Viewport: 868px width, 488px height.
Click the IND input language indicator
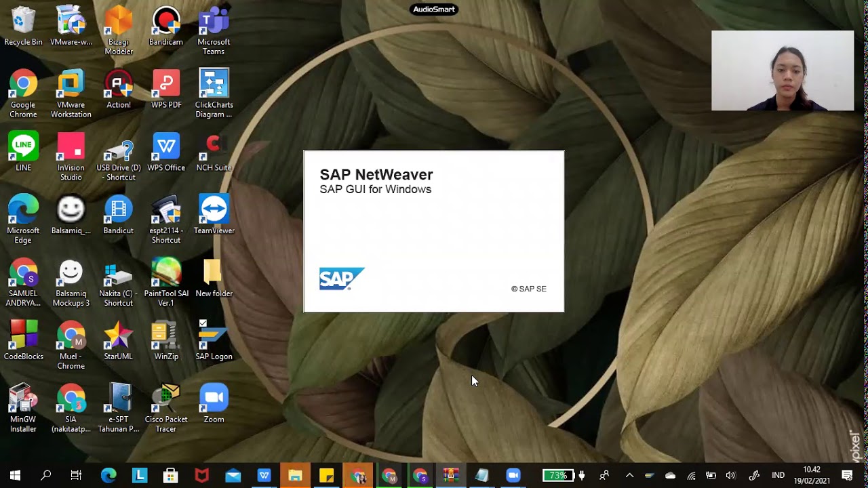[x=778, y=476]
